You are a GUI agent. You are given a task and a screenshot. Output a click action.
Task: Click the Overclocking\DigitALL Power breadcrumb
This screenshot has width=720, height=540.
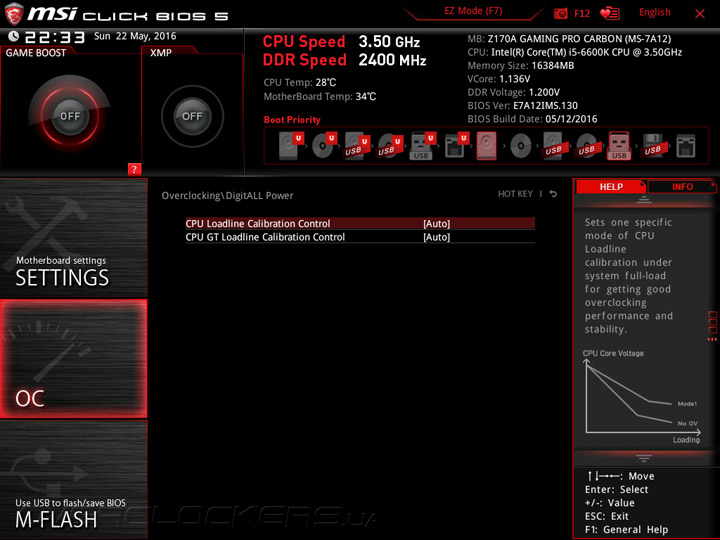[x=227, y=196]
